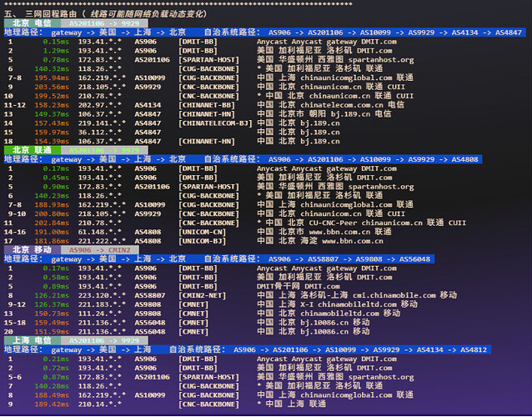The height and width of the screenshot is (417, 532).
Task: Select the IP 202.97.*.*
Action: pos(100,105)
